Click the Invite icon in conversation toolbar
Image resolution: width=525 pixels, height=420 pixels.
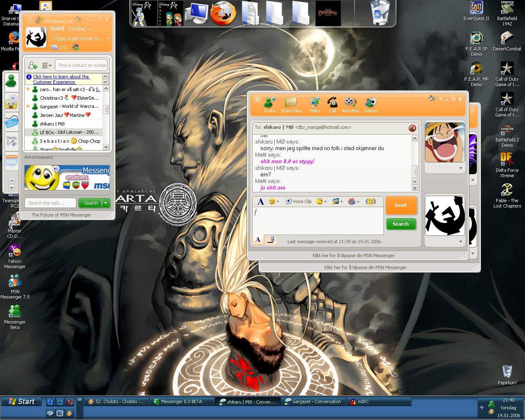click(x=269, y=105)
